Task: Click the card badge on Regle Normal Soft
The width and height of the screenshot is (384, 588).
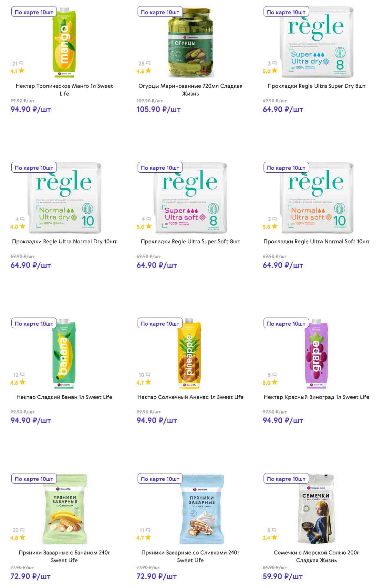Action: 286,168
